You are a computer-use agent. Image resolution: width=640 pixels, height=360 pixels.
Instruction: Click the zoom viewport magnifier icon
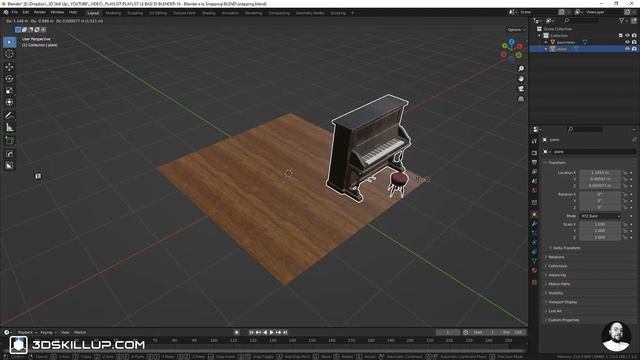coord(521,69)
